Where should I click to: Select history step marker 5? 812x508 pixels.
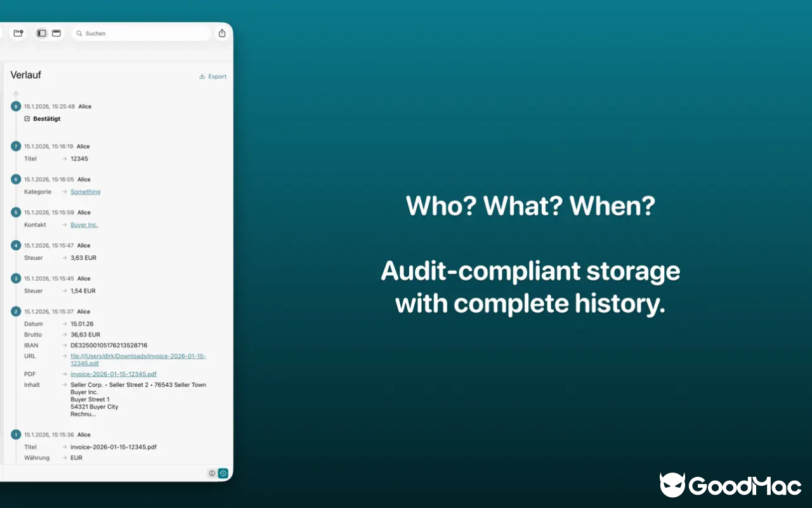tap(16, 212)
